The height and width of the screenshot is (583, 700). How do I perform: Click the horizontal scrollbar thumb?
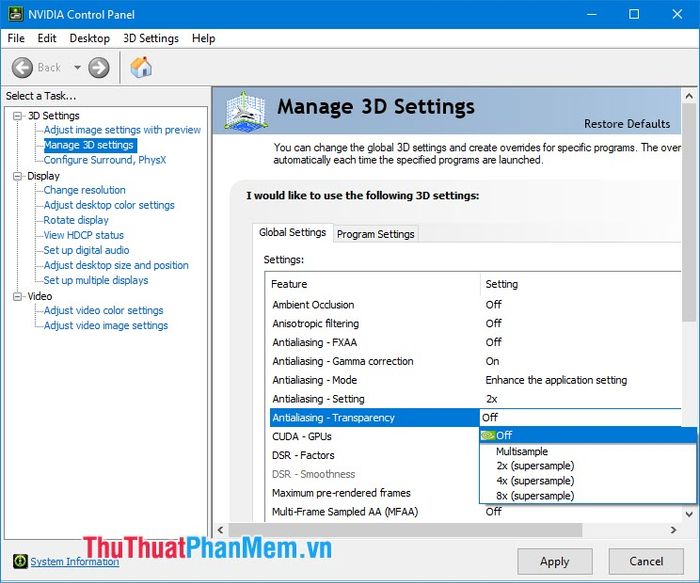pos(405,530)
